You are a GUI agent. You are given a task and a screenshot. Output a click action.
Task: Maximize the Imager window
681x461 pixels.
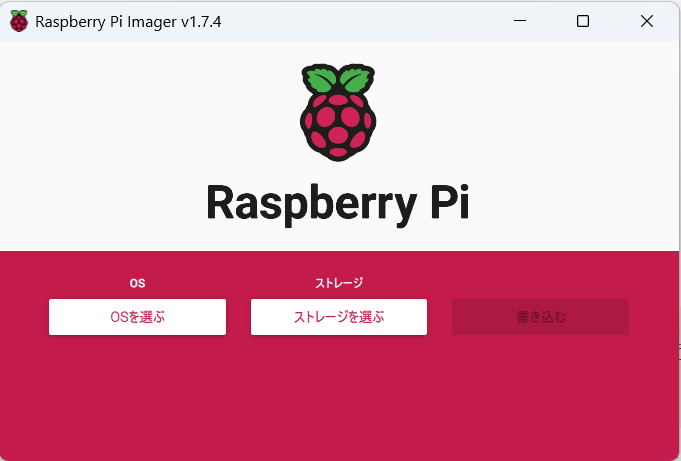tap(583, 21)
